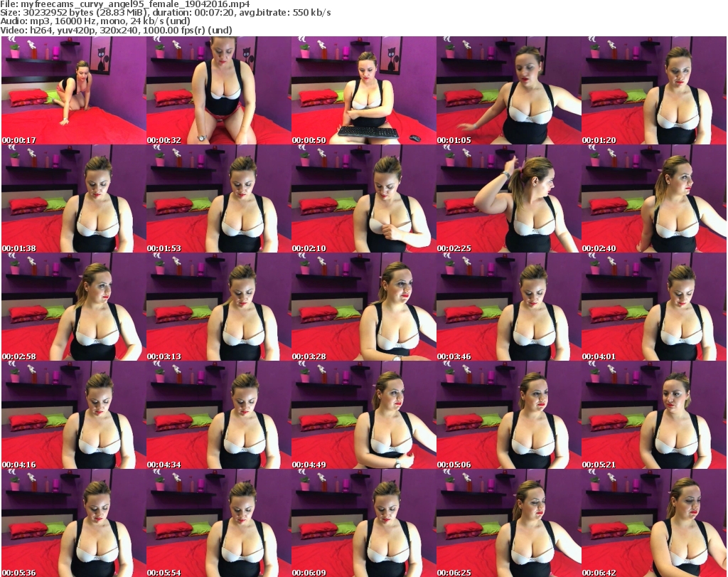
Task: Select the frame stamped 00:00:32
Action: (x=219, y=90)
